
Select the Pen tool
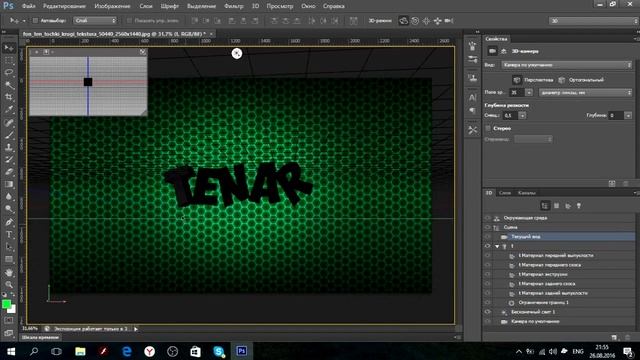pyautogui.click(x=9, y=222)
